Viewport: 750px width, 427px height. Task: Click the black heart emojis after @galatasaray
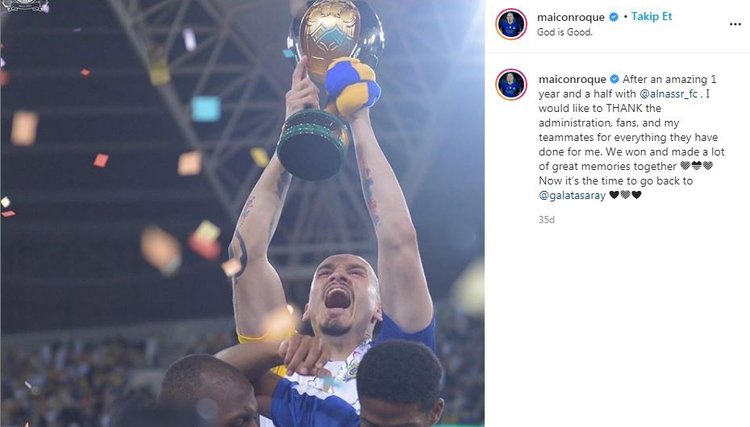coord(625,195)
